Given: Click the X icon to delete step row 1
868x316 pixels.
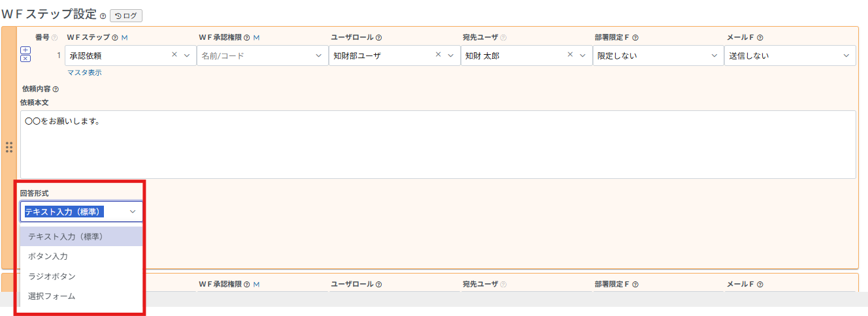Looking at the screenshot, I should [25, 59].
